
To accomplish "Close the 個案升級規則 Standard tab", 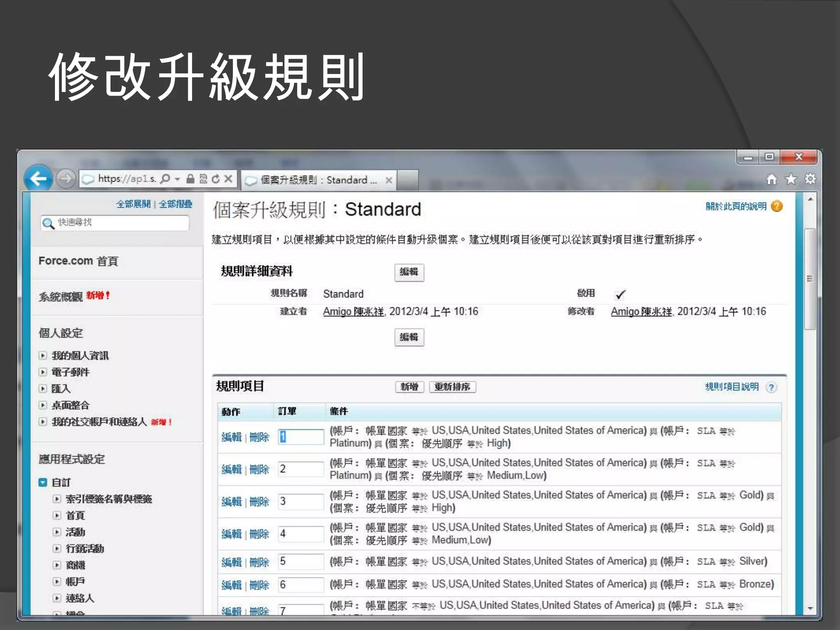I will point(389,180).
